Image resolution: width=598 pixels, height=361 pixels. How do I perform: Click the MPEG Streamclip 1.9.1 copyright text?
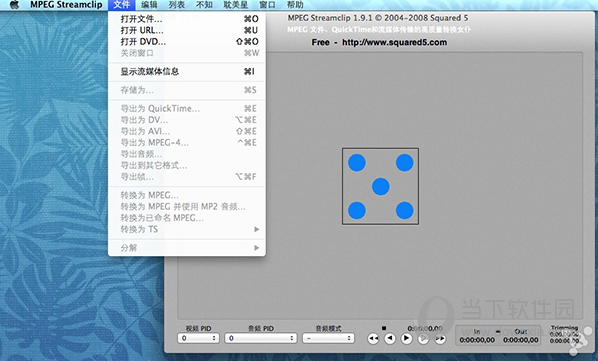pos(378,18)
